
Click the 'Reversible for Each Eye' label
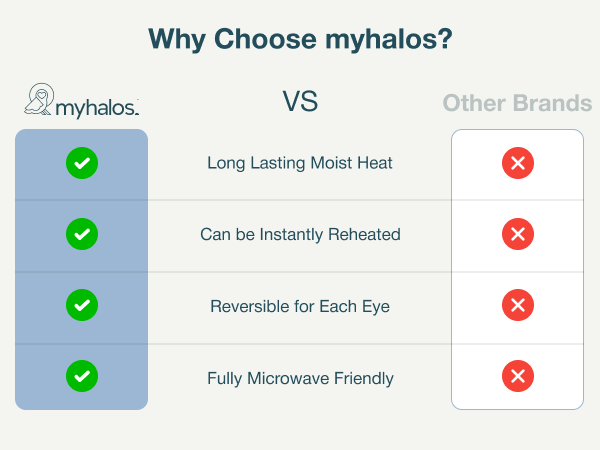[x=300, y=306]
